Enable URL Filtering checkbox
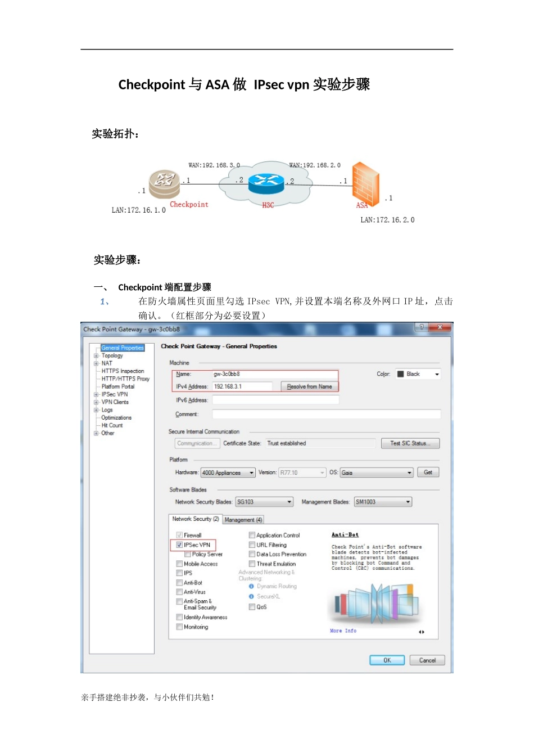The height and width of the screenshot is (756, 534). 252,545
